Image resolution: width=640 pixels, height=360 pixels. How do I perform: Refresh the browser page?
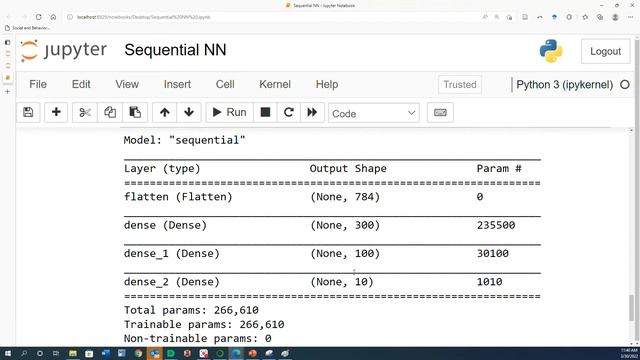point(38,17)
